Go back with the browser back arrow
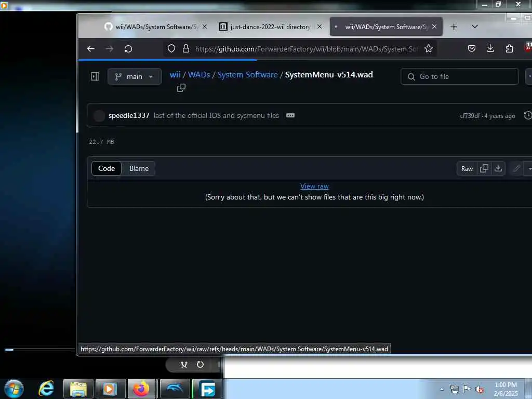 tap(90, 49)
